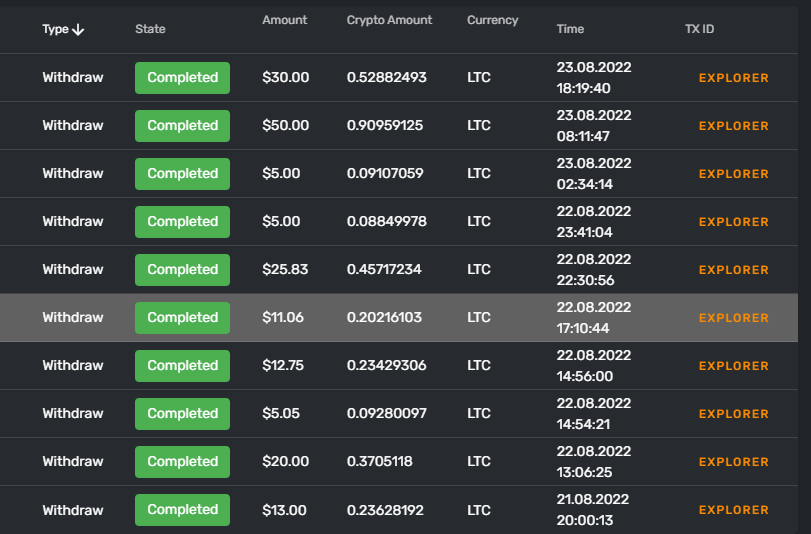Viewport: 811px width, 534px height.
Task: Click Completed badge in $30.00 row
Action: (x=183, y=78)
